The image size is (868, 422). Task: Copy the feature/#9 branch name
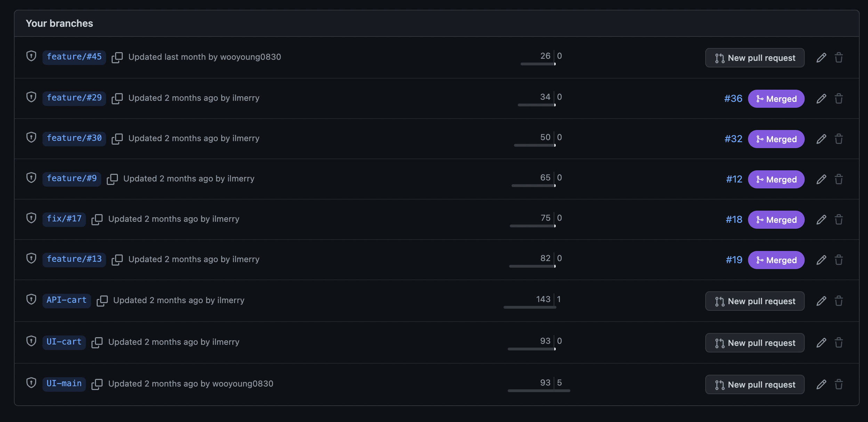point(112,179)
